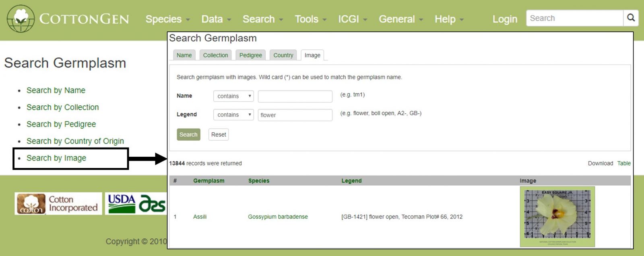Screen dimensions: 644x256
Task: Click the legend text '[GB-1421] flower open, Tecoman Plot# 66, 2012'
Action: click(402, 217)
